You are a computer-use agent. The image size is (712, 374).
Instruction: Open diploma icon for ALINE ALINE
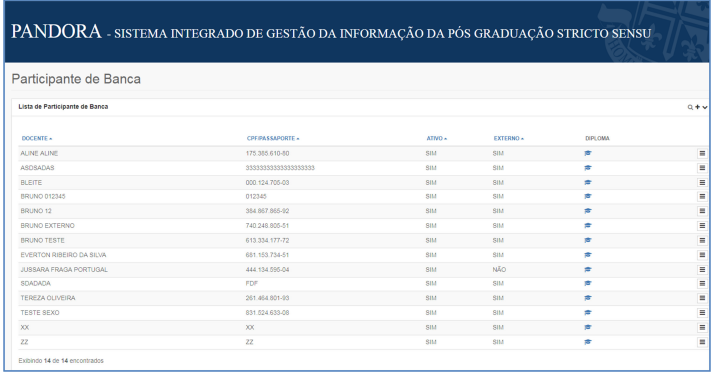tap(588, 153)
